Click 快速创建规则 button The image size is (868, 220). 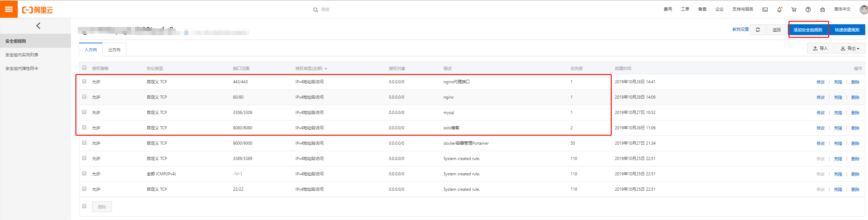coord(847,30)
